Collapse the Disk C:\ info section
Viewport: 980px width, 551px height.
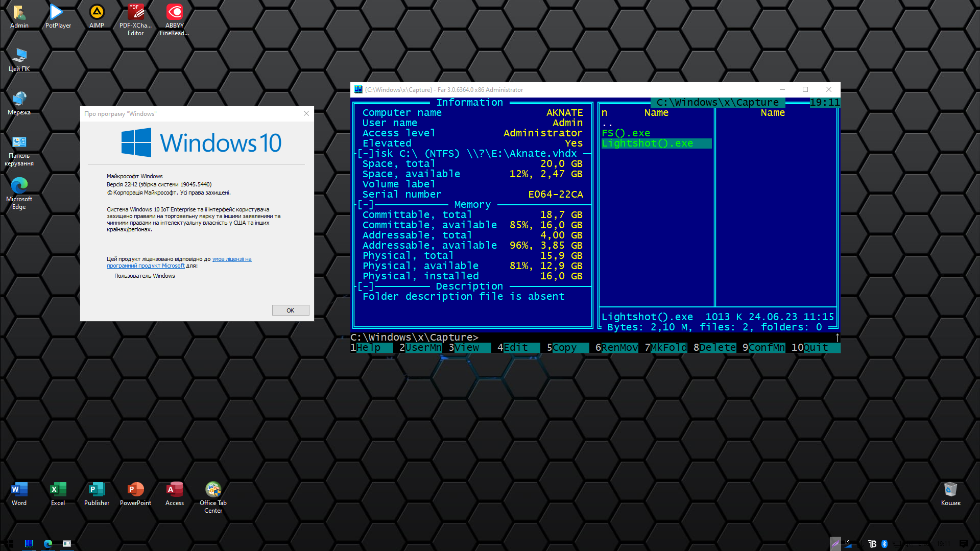[366, 154]
